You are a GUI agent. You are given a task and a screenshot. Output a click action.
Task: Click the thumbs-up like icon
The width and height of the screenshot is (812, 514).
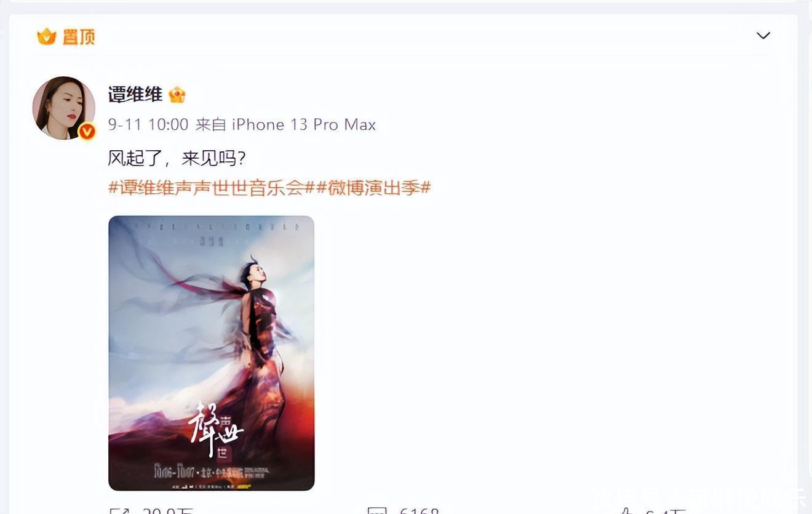pos(626,511)
